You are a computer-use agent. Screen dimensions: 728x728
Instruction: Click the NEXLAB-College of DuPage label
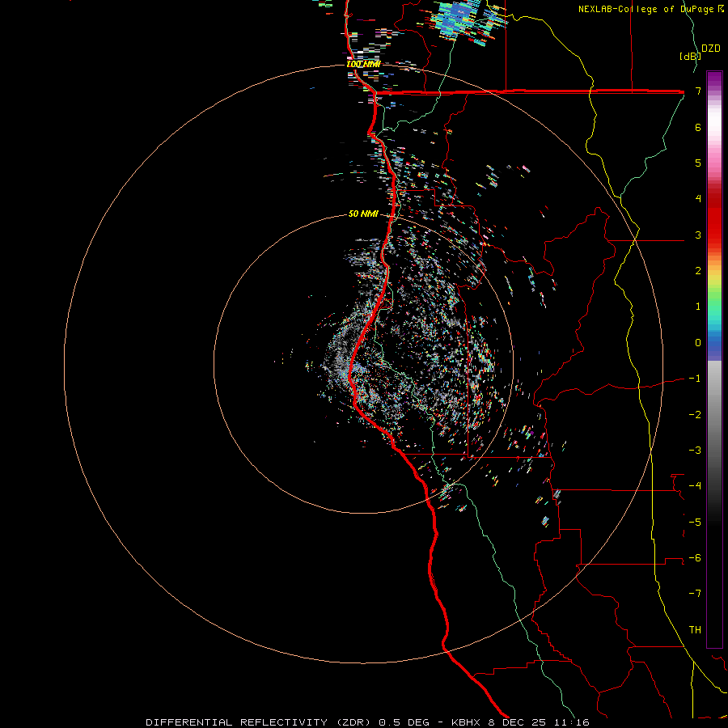click(647, 9)
